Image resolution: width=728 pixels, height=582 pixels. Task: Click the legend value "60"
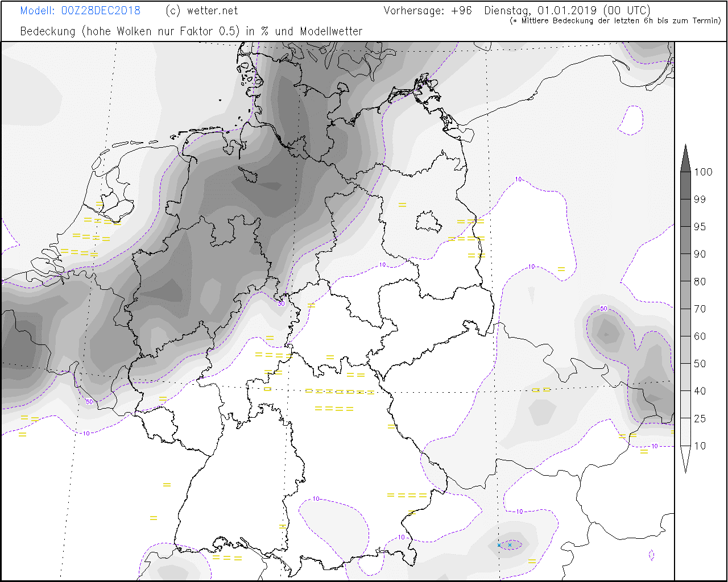click(700, 336)
